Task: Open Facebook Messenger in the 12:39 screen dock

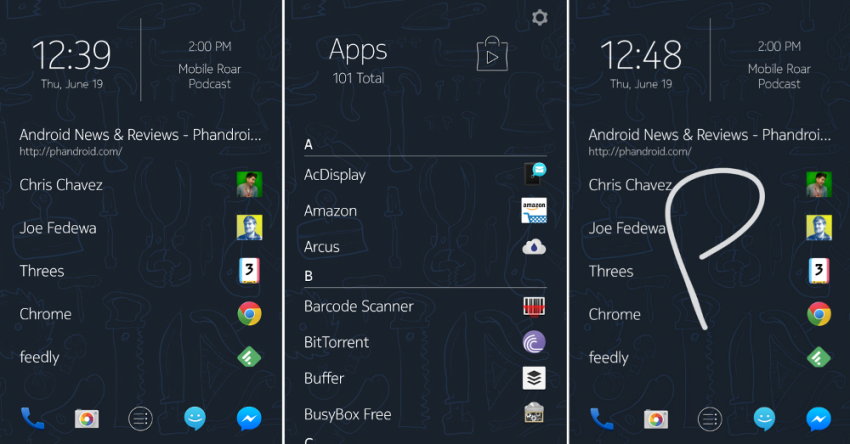Action: (249, 418)
